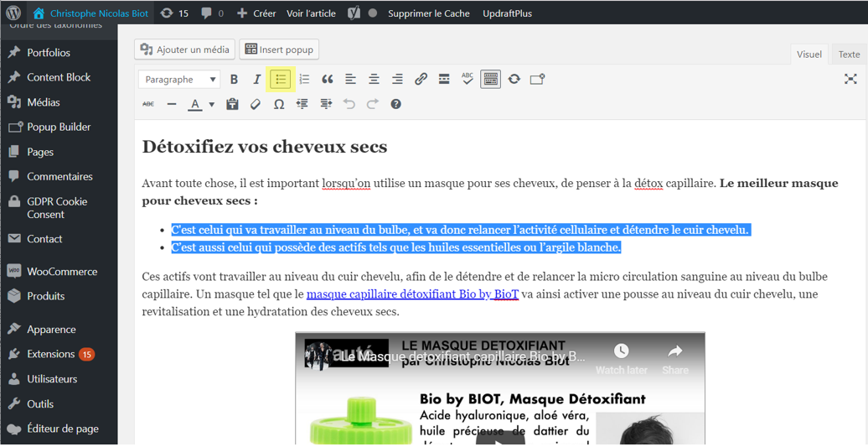
Task: Click the spellcheck ABC checkmark icon
Action: (x=468, y=79)
